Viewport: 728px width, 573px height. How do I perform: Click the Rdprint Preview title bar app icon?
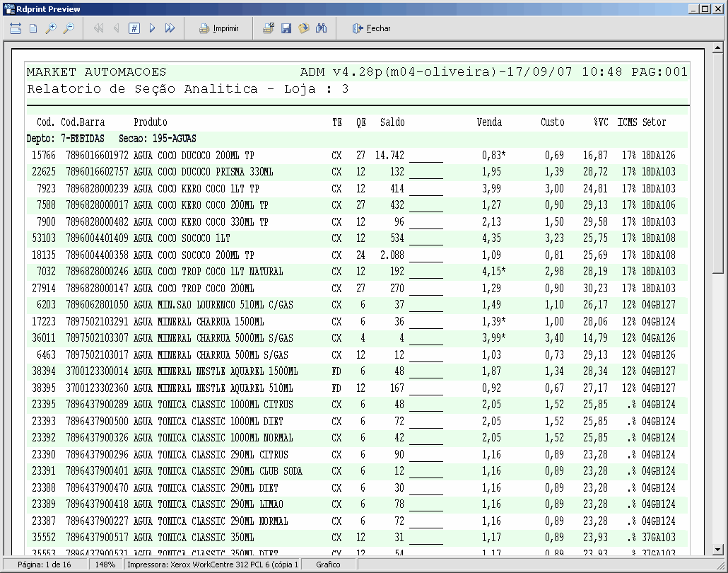tap(9, 8)
